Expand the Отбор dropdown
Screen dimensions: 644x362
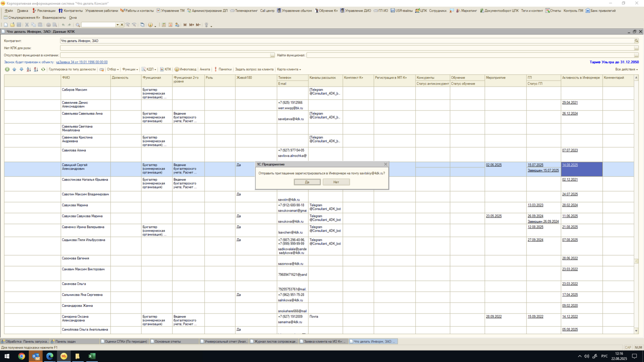pyautogui.click(x=113, y=69)
